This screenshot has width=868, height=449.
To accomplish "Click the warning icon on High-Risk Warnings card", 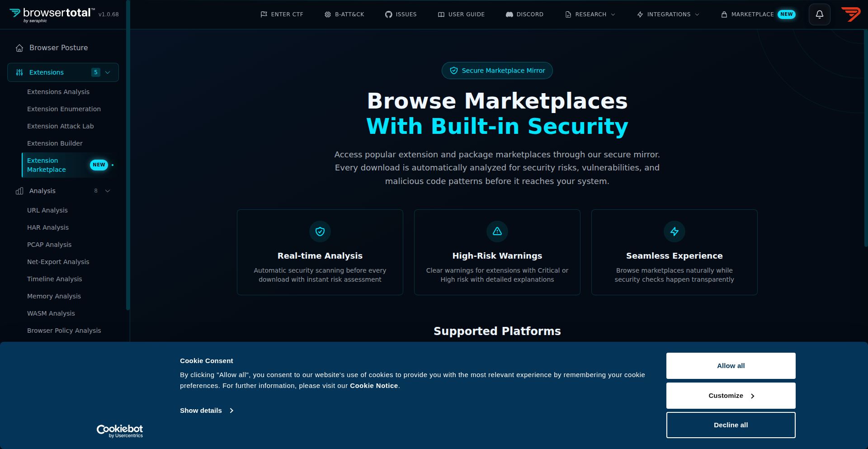I will pyautogui.click(x=497, y=231).
